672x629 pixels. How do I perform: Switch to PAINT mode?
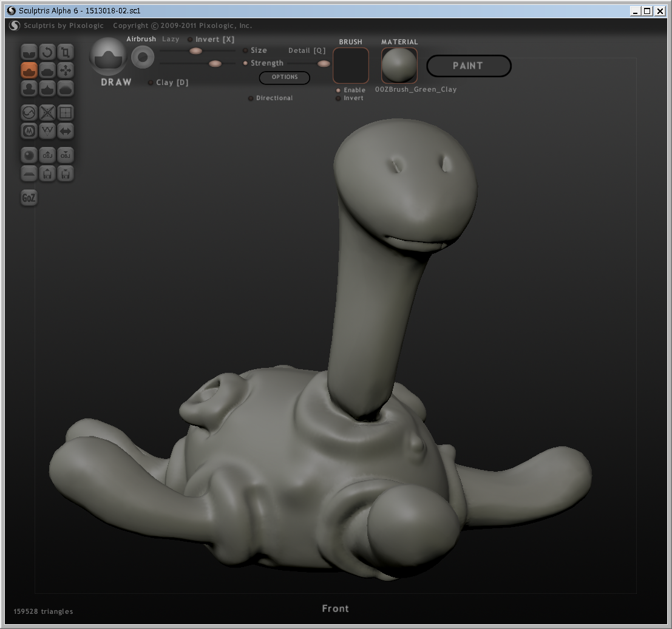pos(469,66)
